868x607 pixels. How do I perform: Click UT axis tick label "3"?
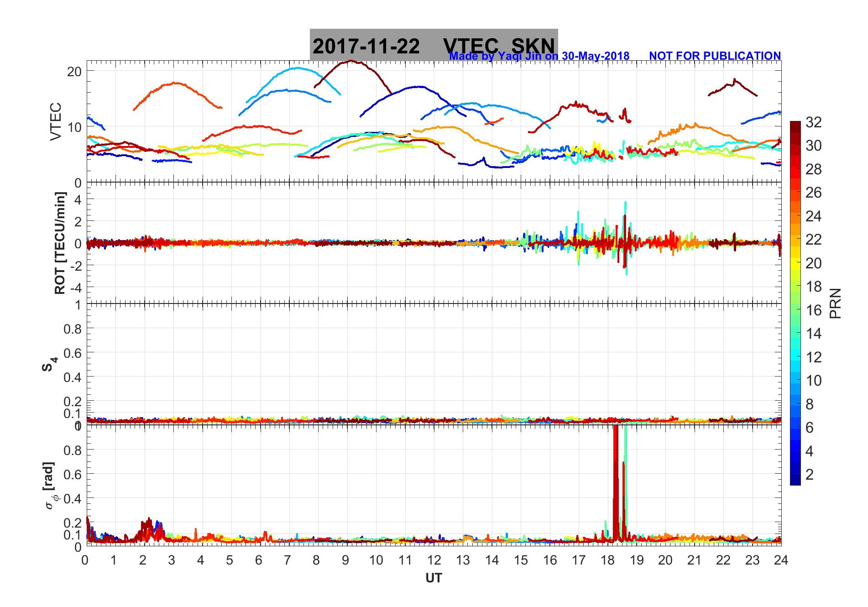tap(172, 560)
